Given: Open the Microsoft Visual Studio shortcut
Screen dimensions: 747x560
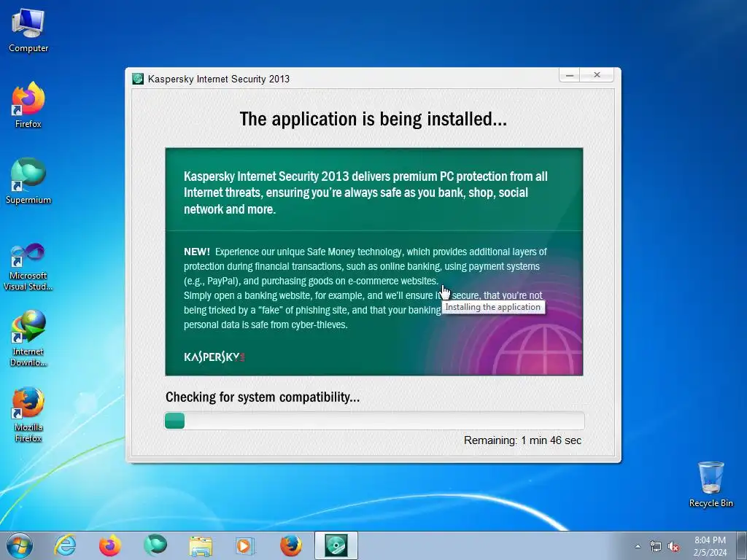Looking at the screenshot, I should (28, 267).
